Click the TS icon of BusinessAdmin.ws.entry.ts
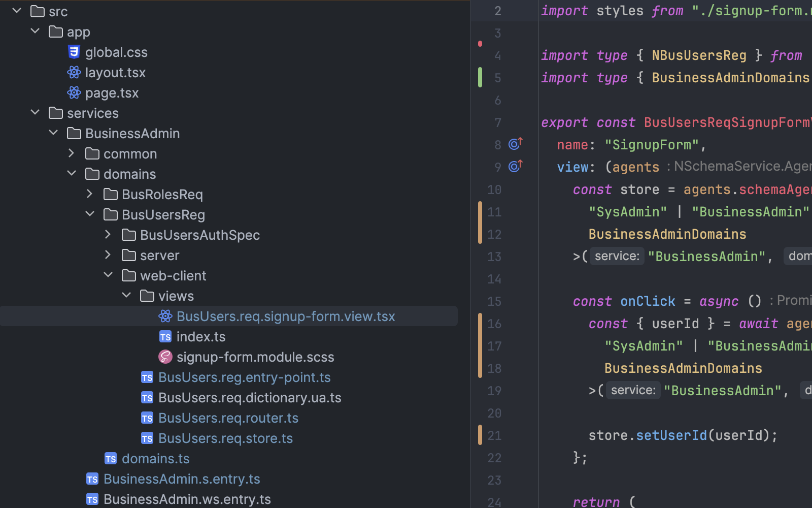812x508 pixels. pos(92,499)
